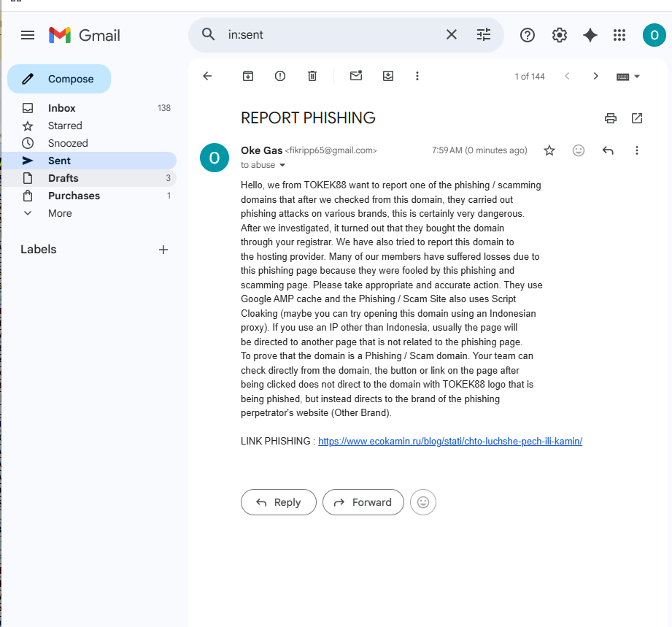The height and width of the screenshot is (627, 672).
Task: Open Support help icon
Action: (527, 35)
